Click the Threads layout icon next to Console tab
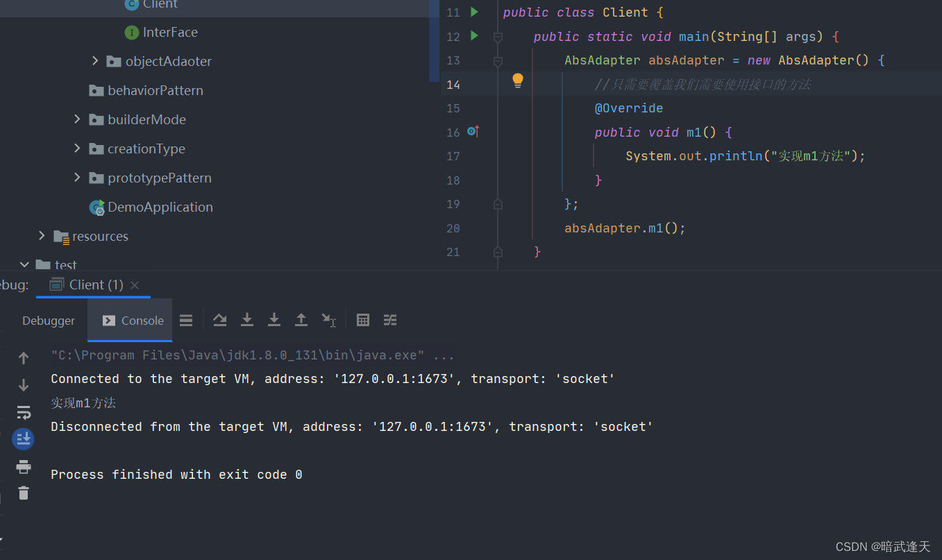The width and height of the screenshot is (942, 560). coord(186,320)
